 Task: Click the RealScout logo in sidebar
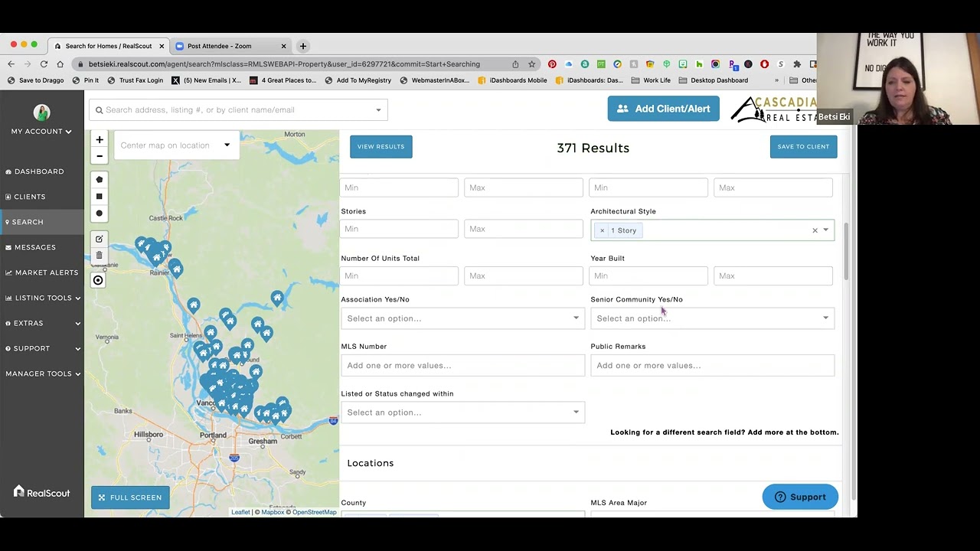click(41, 492)
